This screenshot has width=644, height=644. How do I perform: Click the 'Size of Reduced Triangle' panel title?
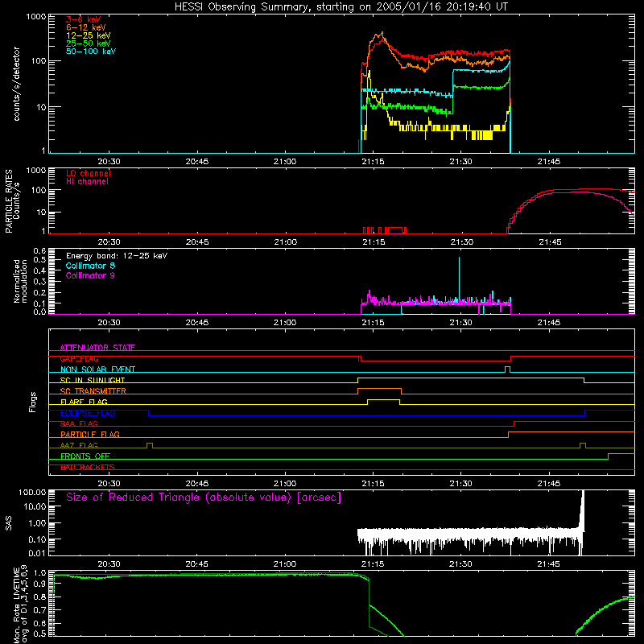tap(204, 497)
